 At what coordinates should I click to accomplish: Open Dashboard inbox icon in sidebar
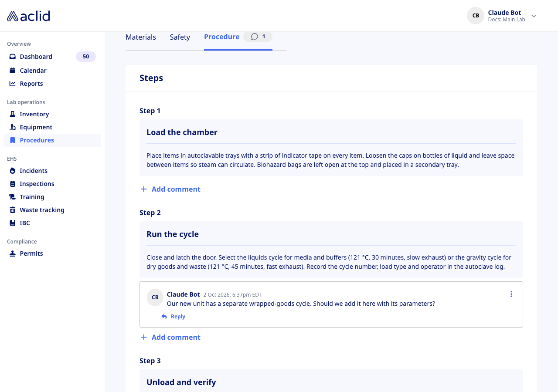[x=13, y=57]
